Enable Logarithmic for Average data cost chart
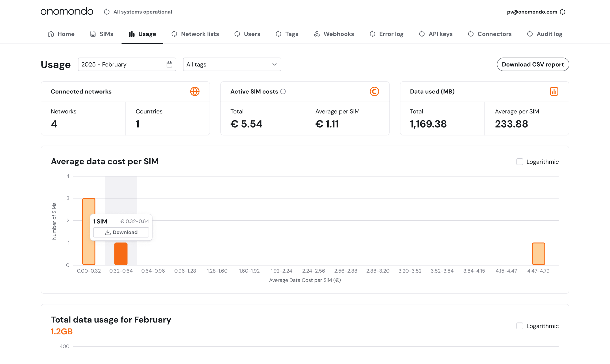This screenshot has width=610, height=364. click(520, 162)
